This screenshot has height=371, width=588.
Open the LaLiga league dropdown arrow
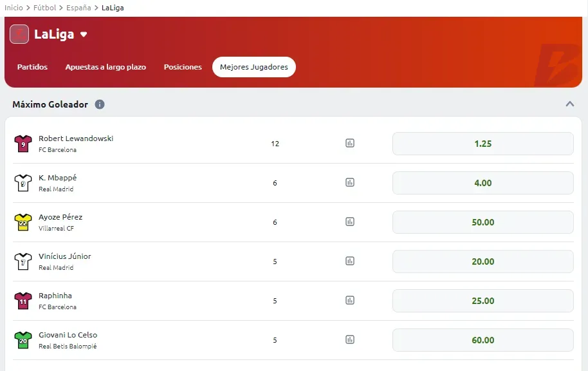point(84,35)
